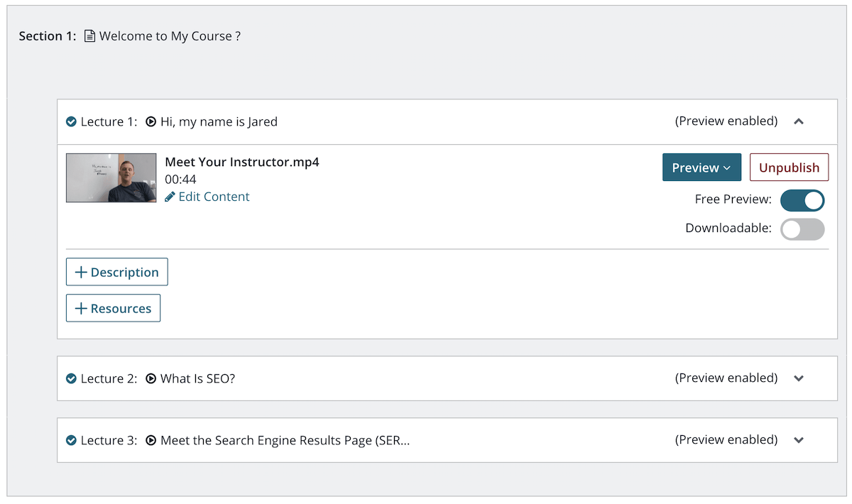The height and width of the screenshot is (504, 852).
Task: Expand Lecture 2 What Is SEO
Action: coord(799,379)
